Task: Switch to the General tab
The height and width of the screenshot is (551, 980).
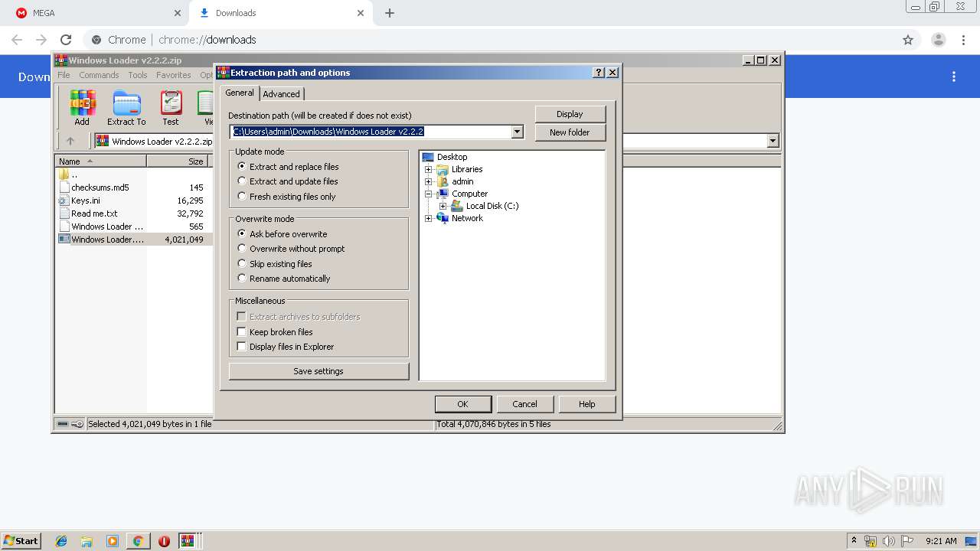Action: [x=240, y=93]
